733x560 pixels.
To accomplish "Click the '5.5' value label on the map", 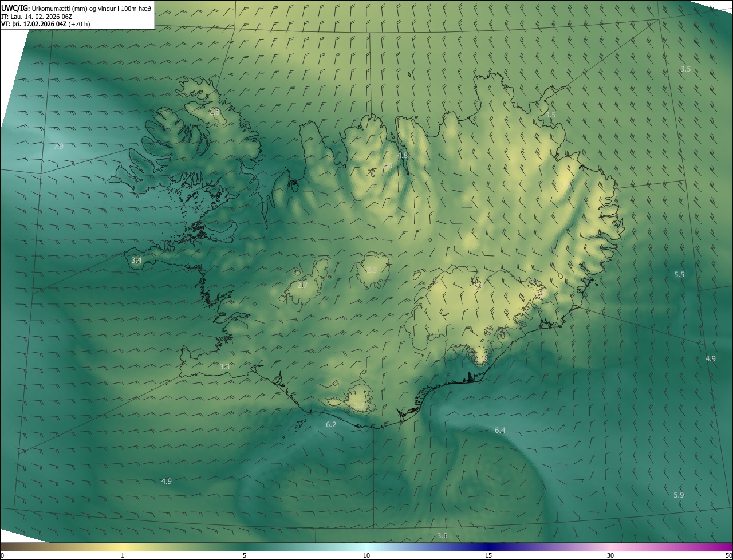I will tap(679, 275).
